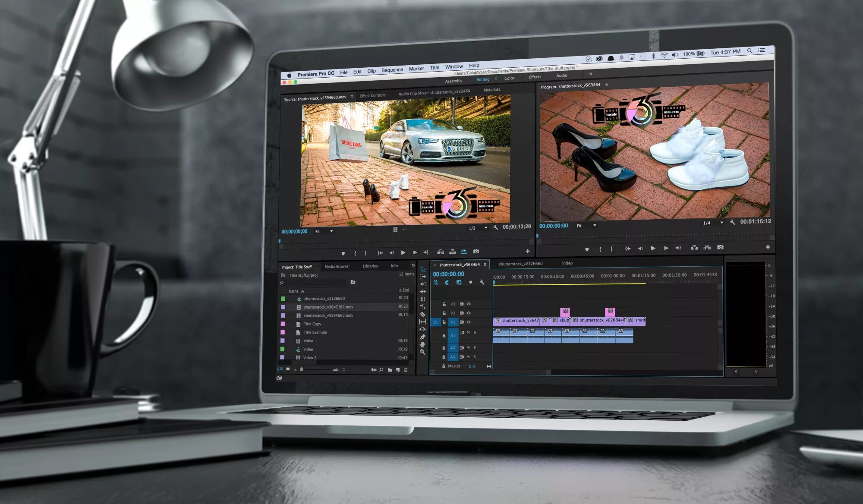Select the Pen tool in tools panel

click(x=423, y=337)
